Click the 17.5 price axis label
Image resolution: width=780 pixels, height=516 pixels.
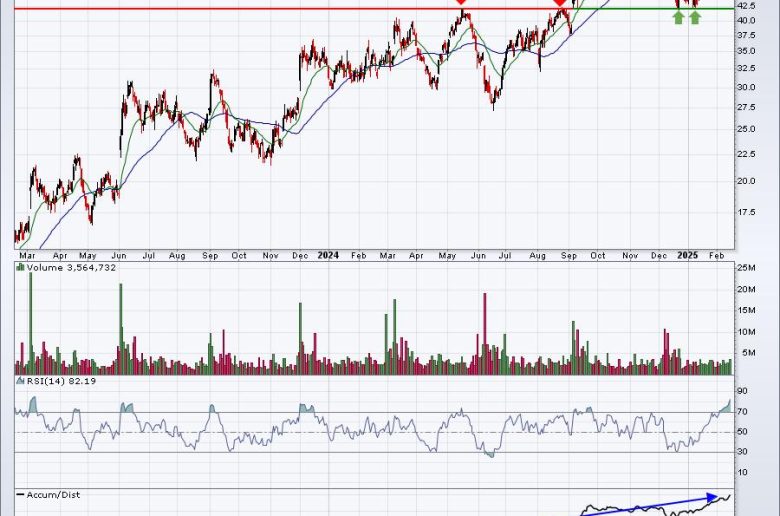pyautogui.click(x=747, y=212)
